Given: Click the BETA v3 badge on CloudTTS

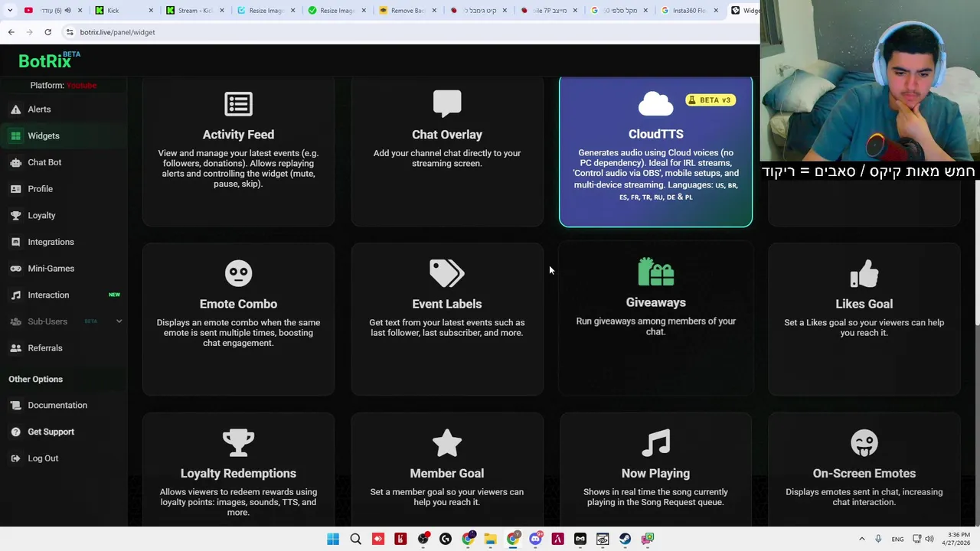Looking at the screenshot, I should [x=710, y=100].
